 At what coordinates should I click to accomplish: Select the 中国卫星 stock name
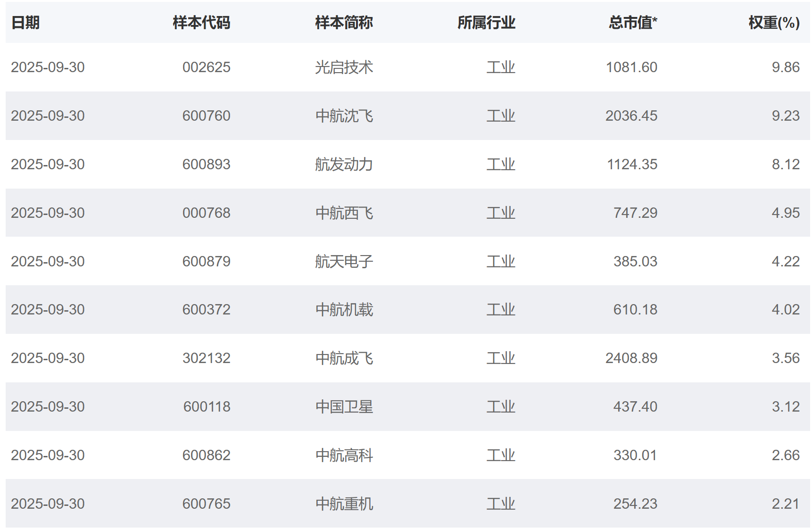(344, 407)
